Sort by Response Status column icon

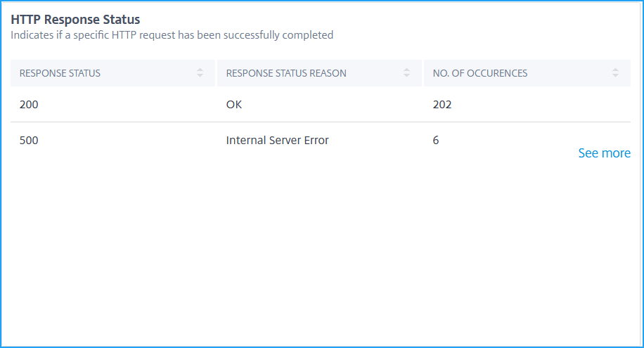[200, 72]
